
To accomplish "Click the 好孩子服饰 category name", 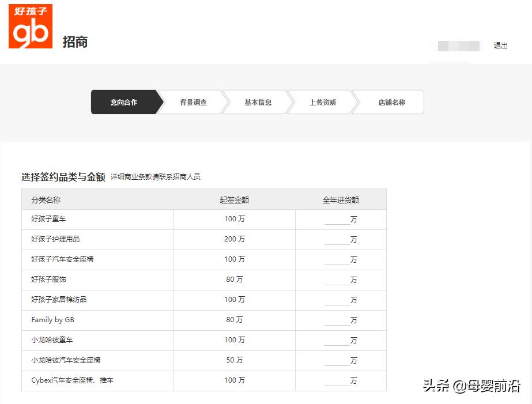I will 48,279.
